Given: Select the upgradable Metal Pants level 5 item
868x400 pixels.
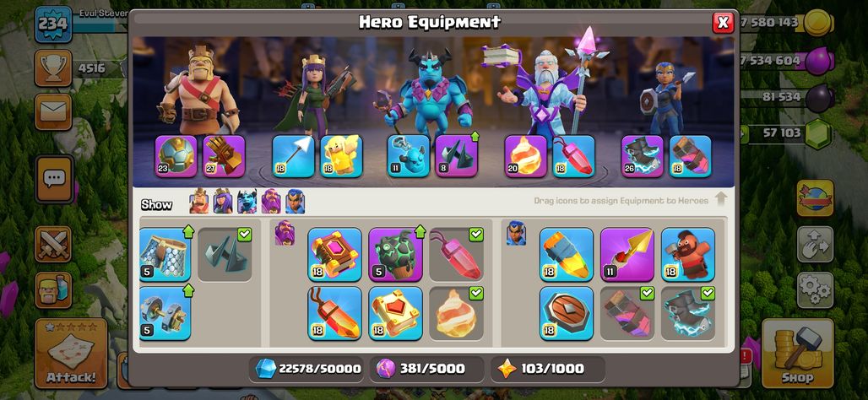Looking at the screenshot, I should pyautogui.click(x=165, y=255).
